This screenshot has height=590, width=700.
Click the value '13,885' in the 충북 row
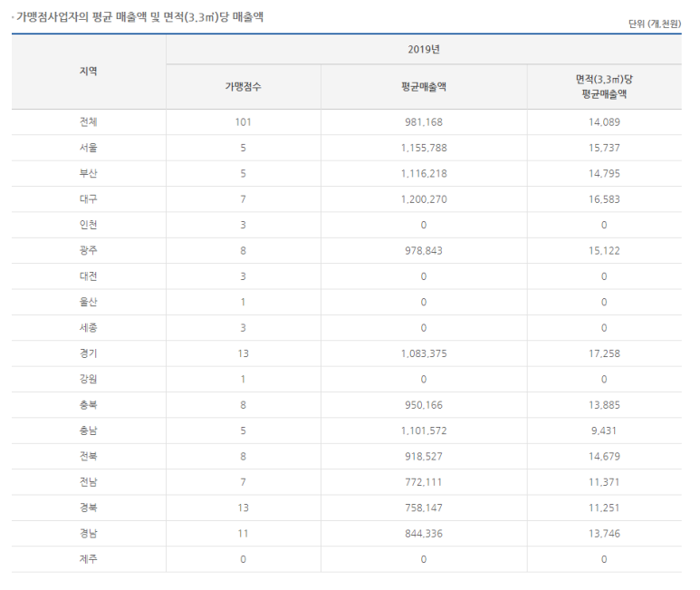(x=604, y=405)
